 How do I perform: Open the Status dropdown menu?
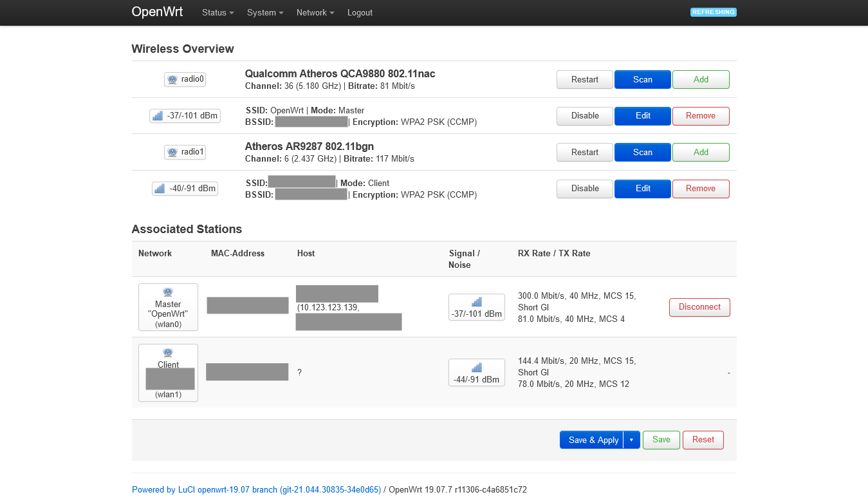[x=217, y=12]
